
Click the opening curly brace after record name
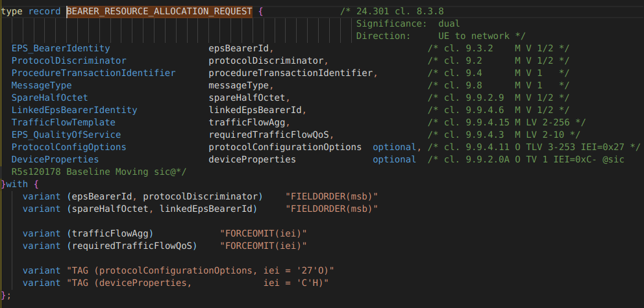tap(260, 12)
